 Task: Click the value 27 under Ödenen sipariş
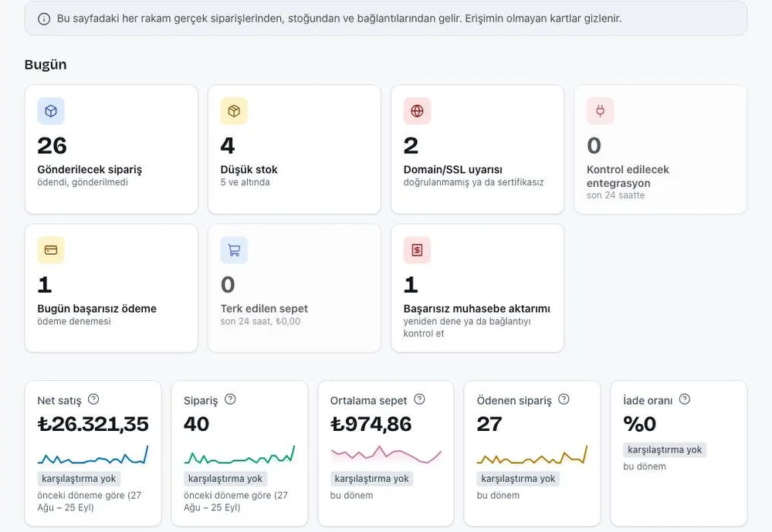(489, 424)
